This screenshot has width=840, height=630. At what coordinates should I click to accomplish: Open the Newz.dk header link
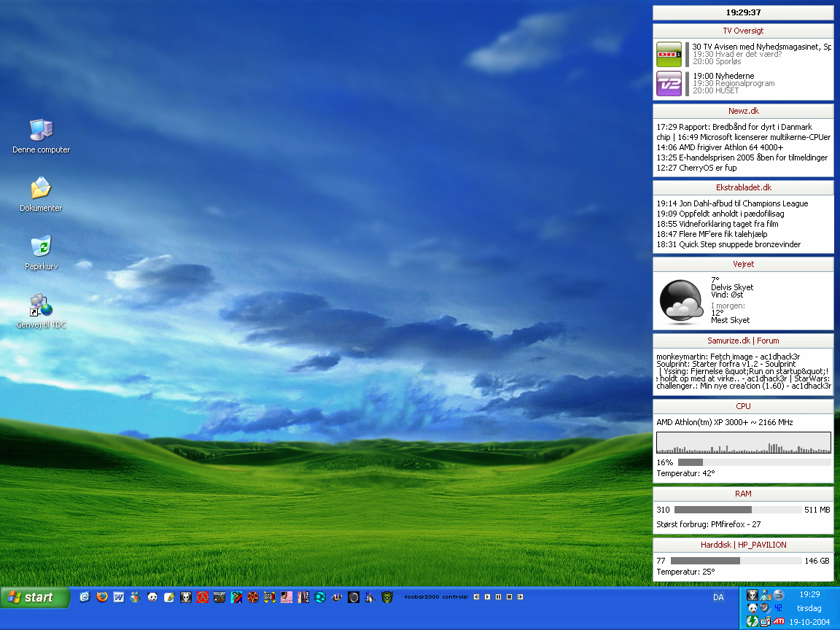pyautogui.click(x=744, y=111)
